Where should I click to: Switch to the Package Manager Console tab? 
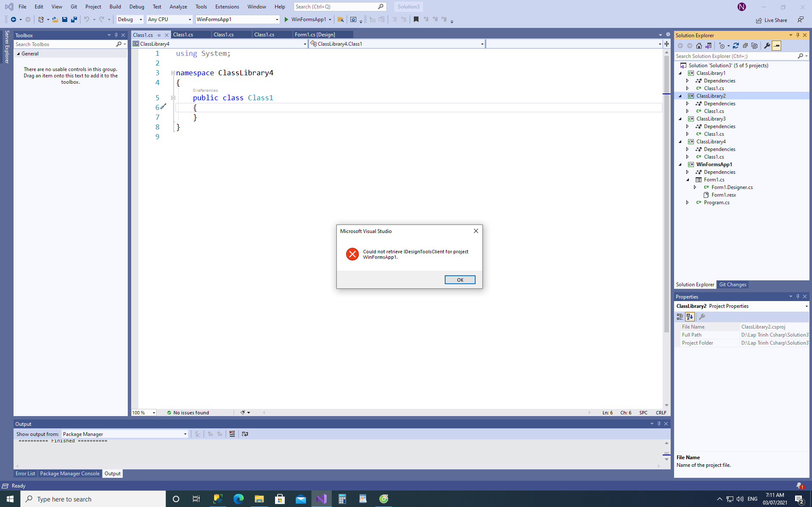(70, 474)
